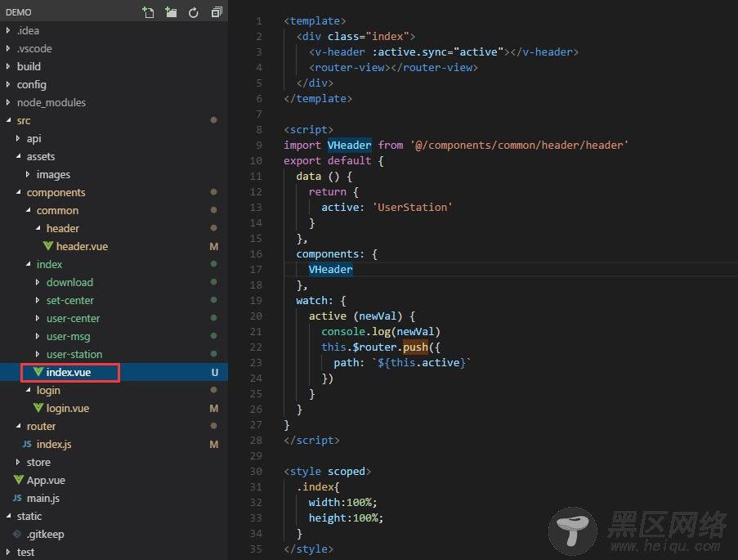Viewport: 738px width, 560px height.
Task: Collapse the components folder arrow
Action: pyautogui.click(x=18, y=192)
